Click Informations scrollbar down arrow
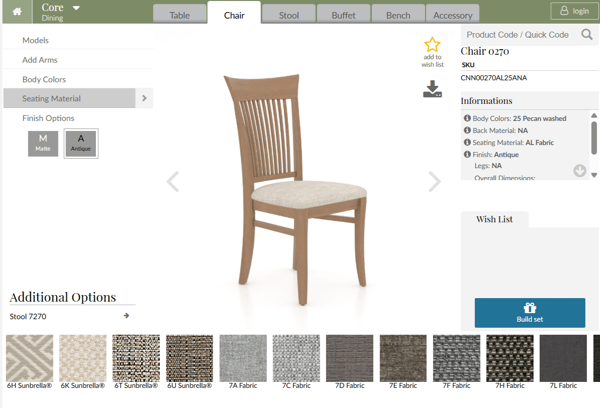 tap(594, 175)
